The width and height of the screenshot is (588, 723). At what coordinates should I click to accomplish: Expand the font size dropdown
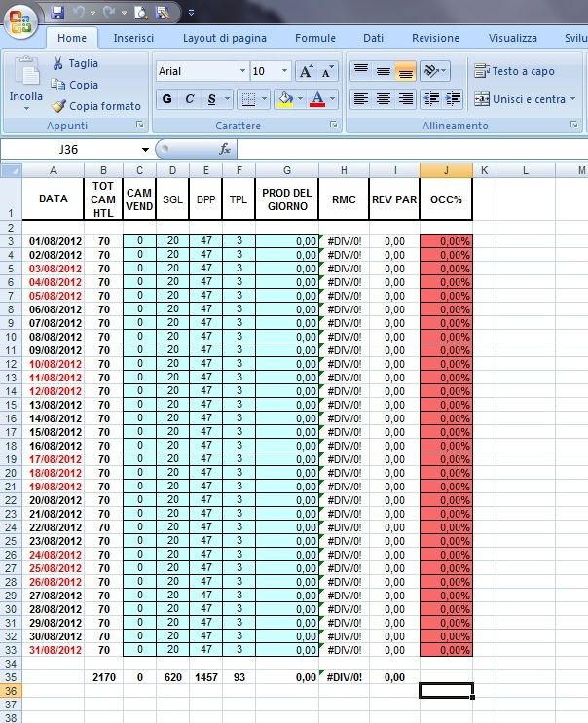pyautogui.click(x=284, y=72)
